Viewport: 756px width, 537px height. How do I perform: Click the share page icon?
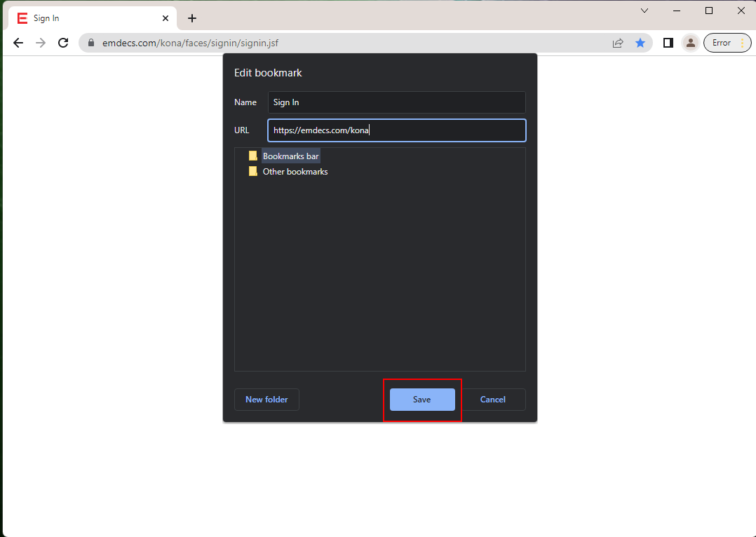click(x=618, y=43)
